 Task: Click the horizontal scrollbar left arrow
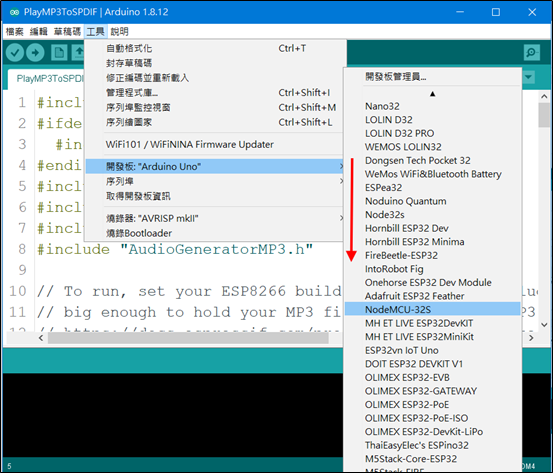(41, 338)
